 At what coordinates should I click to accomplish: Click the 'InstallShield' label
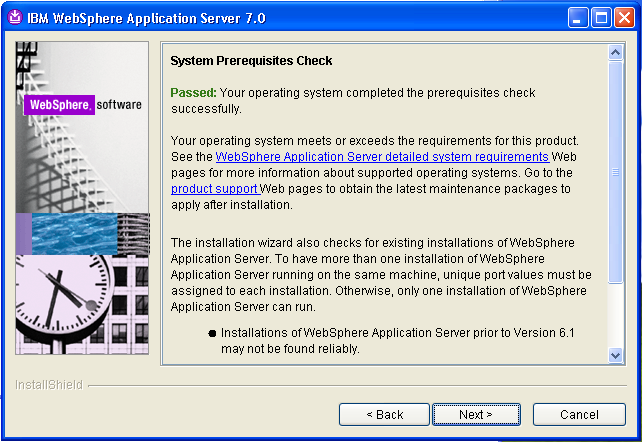pos(49,385)
